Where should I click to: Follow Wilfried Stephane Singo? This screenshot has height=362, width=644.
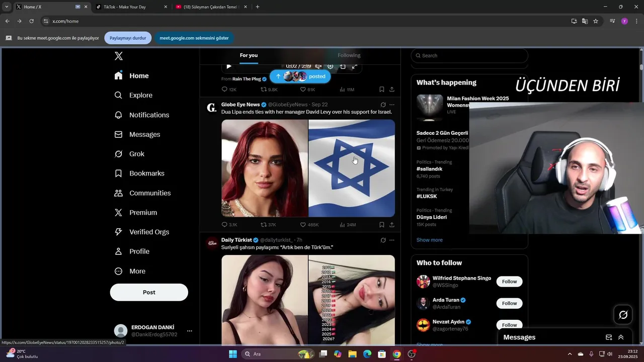click(x=509, y=282)
